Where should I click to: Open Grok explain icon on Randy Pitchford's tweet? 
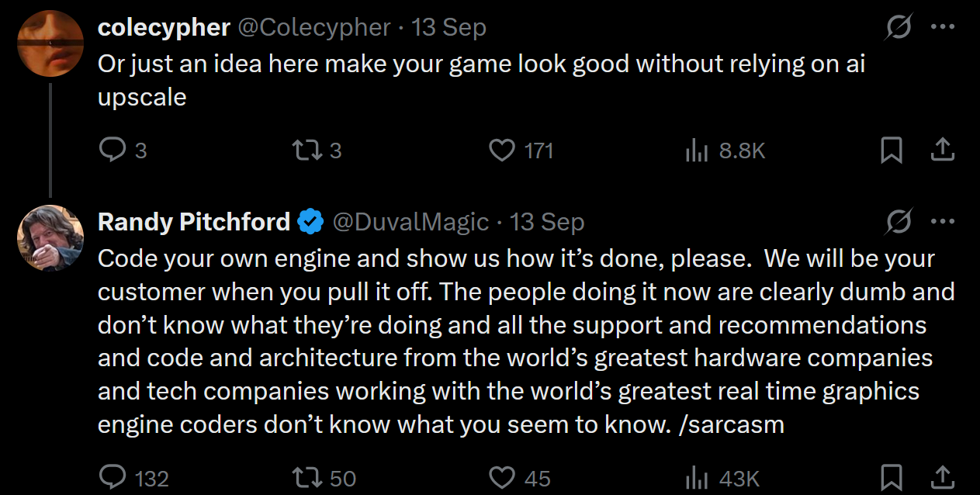pos(899,223)
